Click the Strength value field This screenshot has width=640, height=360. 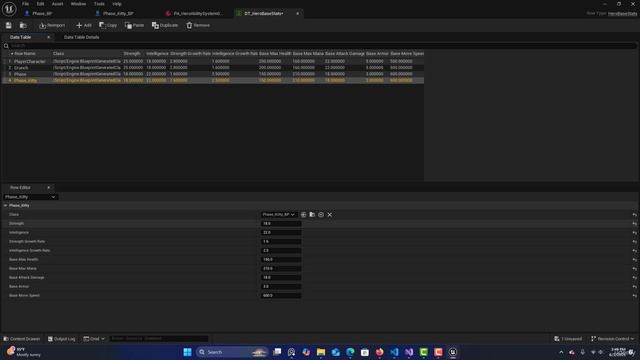[x=281, y=224]
